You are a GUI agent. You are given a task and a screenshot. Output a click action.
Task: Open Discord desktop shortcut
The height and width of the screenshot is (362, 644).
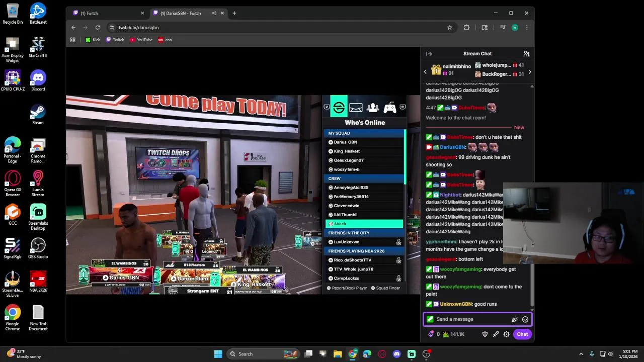pyautogui.click(x=38, y=80)
